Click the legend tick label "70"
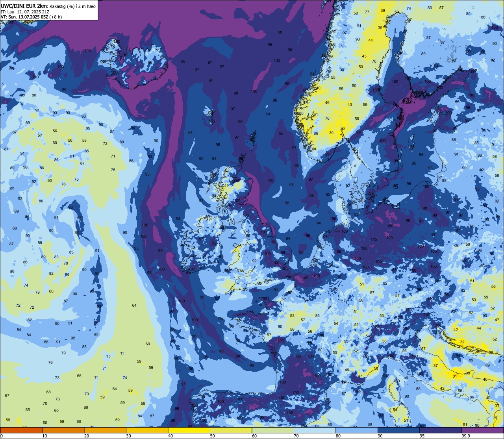 (x=296, y=436)
